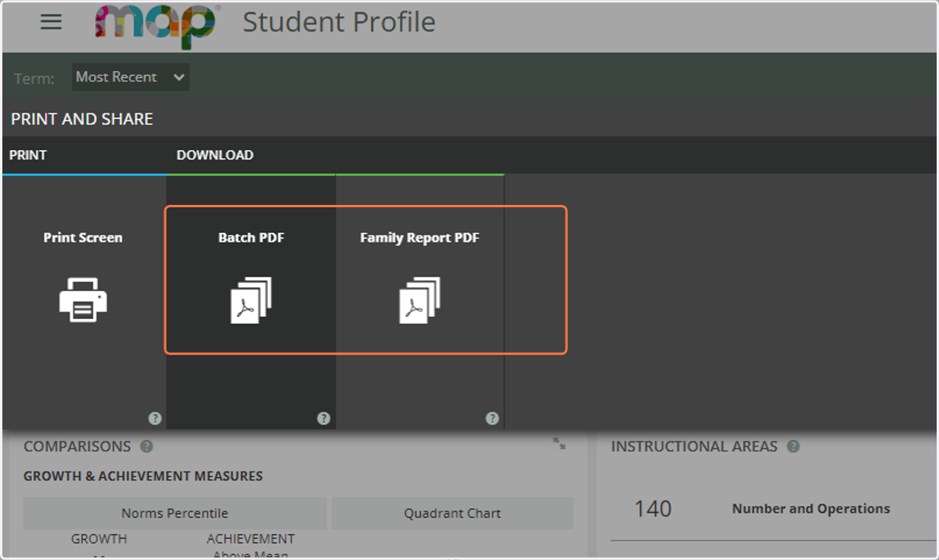Click the Family Report PDF label
939x560 pixels.
(419, 238)
